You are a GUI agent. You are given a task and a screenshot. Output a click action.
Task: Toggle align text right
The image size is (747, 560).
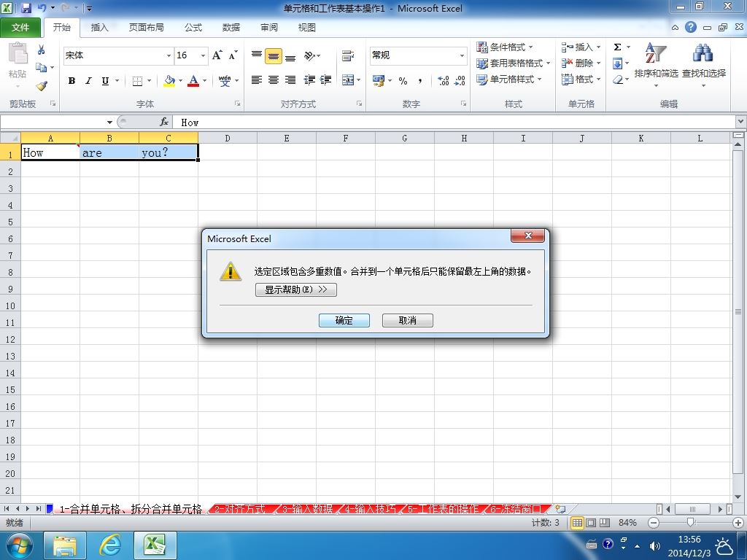point(290,80)
